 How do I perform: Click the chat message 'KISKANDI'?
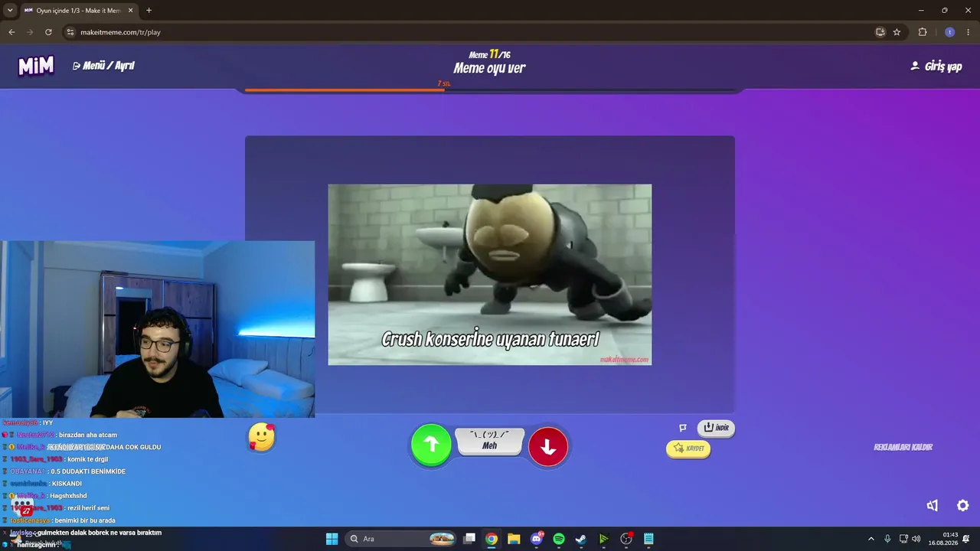[x=67, y=484]
